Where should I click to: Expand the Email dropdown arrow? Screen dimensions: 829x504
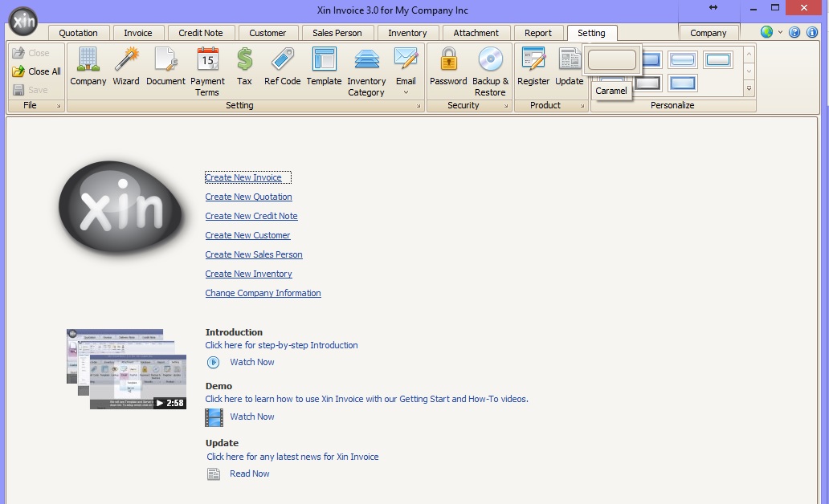tap(406, 92)
